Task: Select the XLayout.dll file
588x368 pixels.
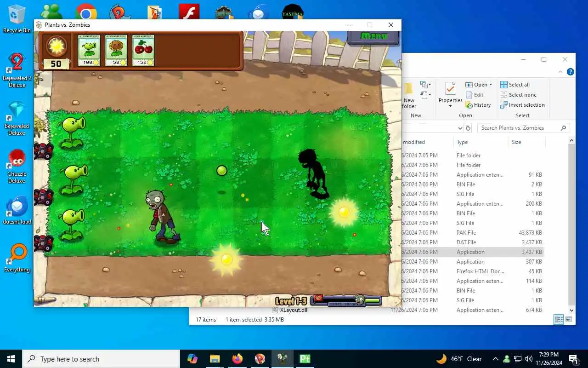Action: pyautogui.click(x=294, y=310)
